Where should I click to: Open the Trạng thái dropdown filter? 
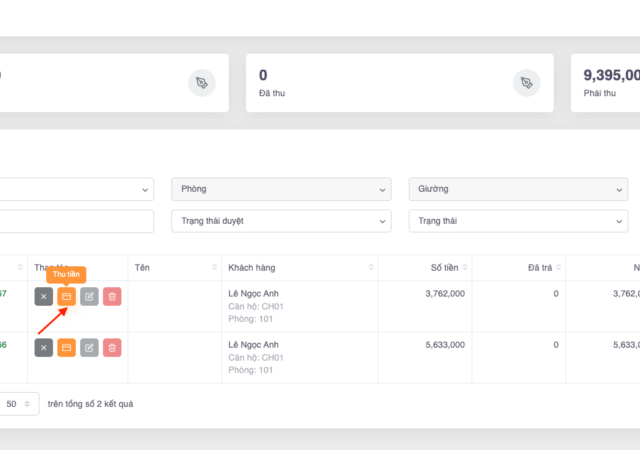point(518,221)
